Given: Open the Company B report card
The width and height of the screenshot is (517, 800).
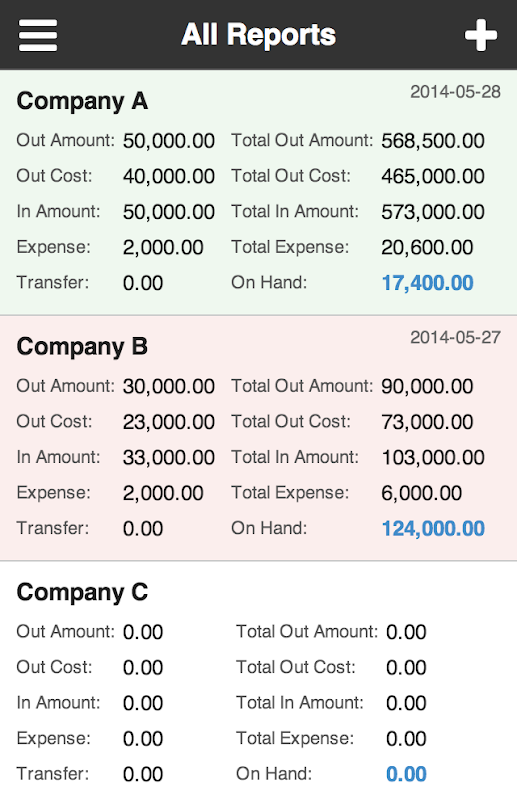Looking at the screenshot, I should [x=258, y=438].
